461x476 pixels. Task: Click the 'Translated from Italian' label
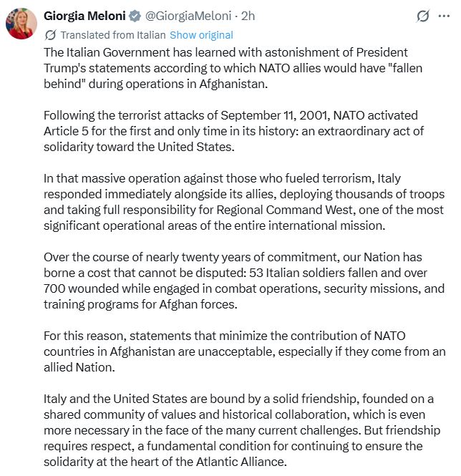pos(113,34)
